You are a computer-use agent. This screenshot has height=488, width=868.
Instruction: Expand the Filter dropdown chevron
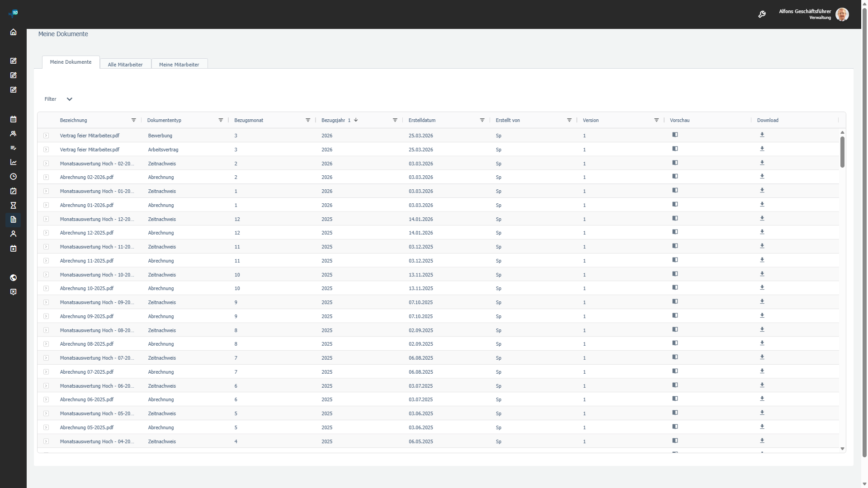point(69,99)
